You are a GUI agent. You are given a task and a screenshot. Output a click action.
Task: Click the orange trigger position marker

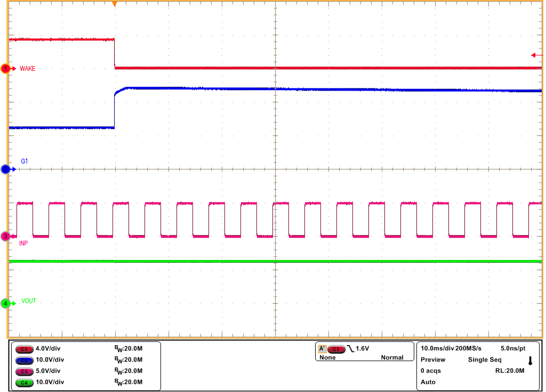coord(115,4)
